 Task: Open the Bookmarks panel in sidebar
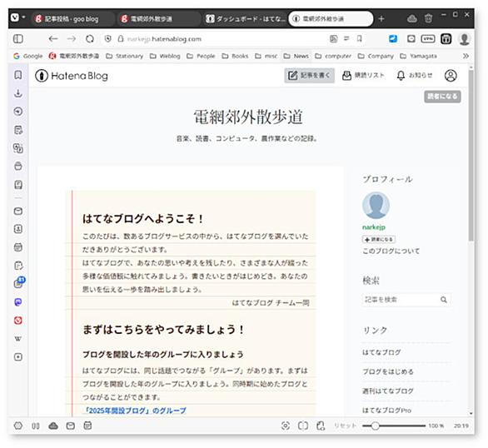click(x=18, y=75)
